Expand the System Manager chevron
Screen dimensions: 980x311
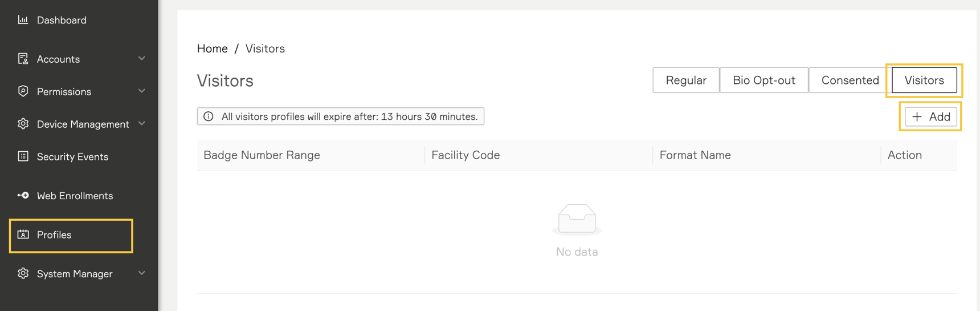pyautogui.click(x=142, y=273)
